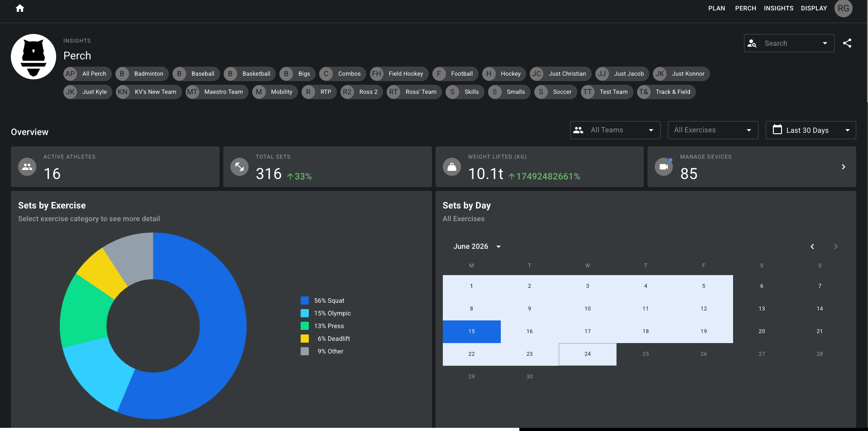Open Manage Devices with the arrow
Screen dimensions: 868x431
[844, 167]
